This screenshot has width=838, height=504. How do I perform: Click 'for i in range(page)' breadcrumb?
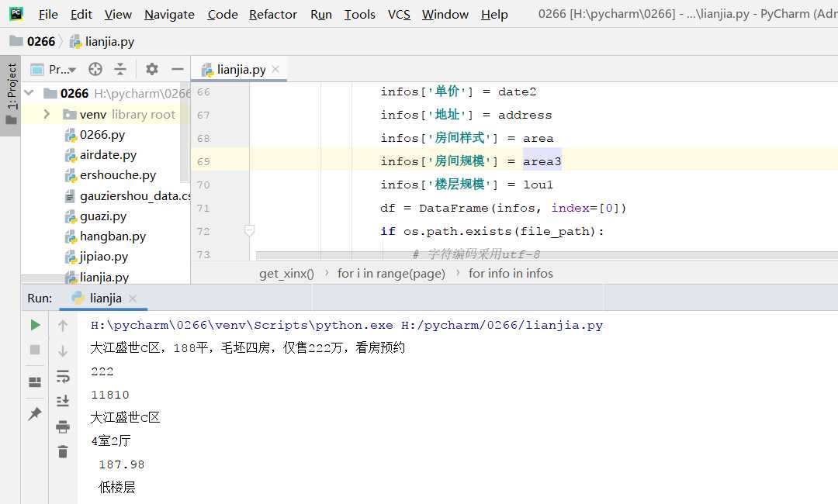point(391,274)
